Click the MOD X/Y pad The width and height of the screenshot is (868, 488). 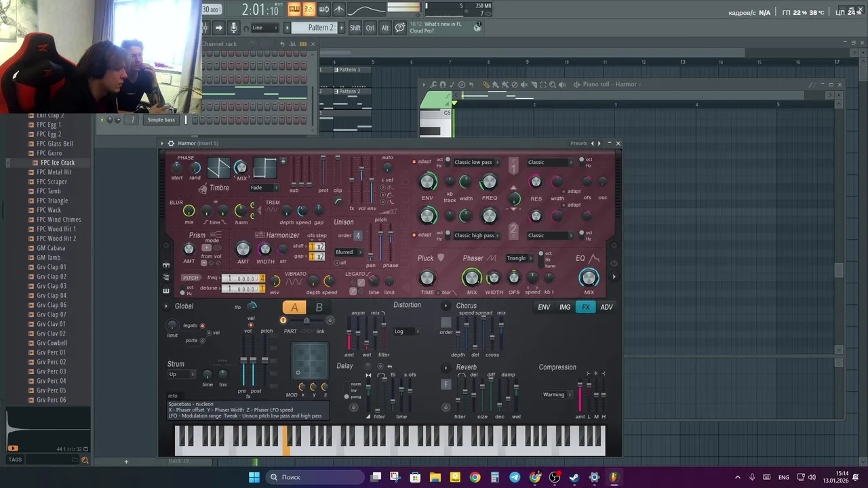pos(309,361)
